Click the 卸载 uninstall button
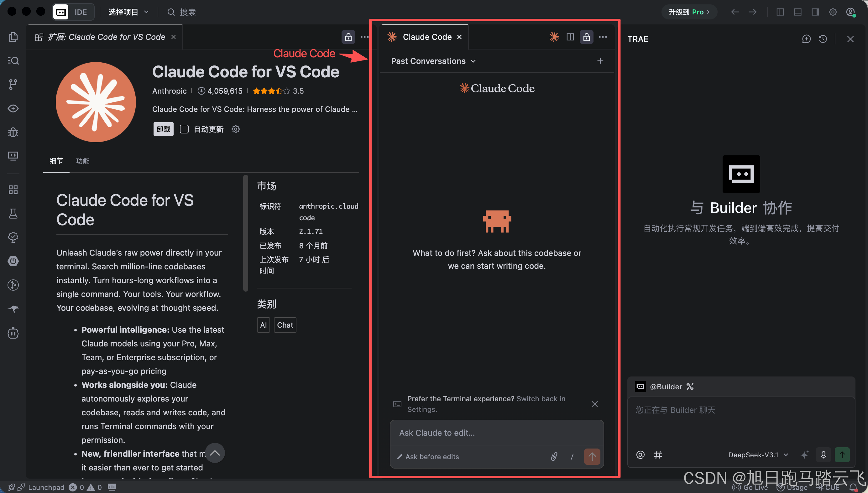The width and height of the screenshot is (868, 493). click(x=163, y=129)
